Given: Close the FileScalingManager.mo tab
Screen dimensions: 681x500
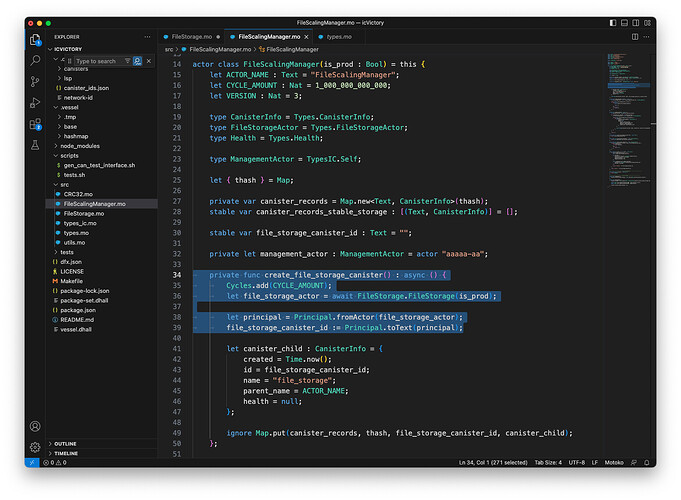Looking at the screenshot, I should click(x=307, y=37).
